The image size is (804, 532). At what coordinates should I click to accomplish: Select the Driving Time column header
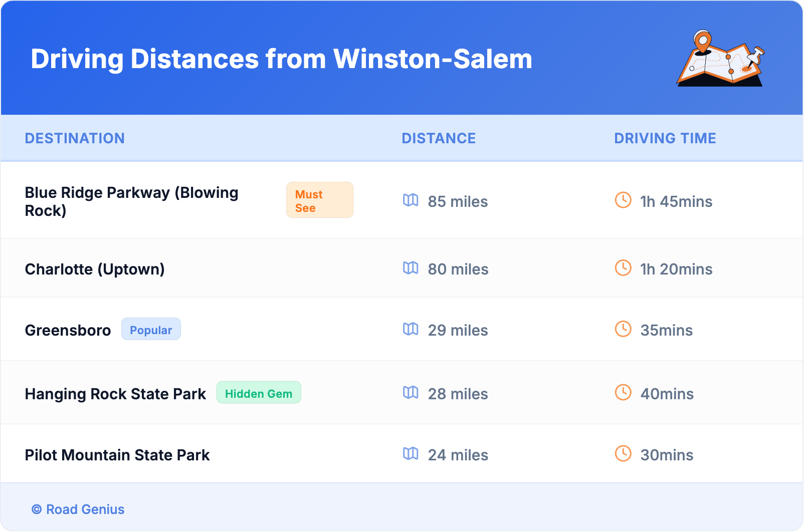[665, 138]
